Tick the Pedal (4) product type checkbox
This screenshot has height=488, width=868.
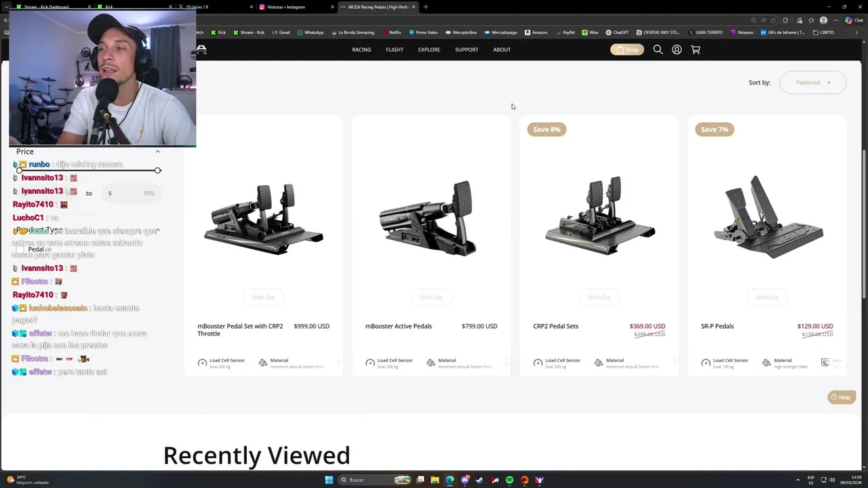click(x=20, y=249)
